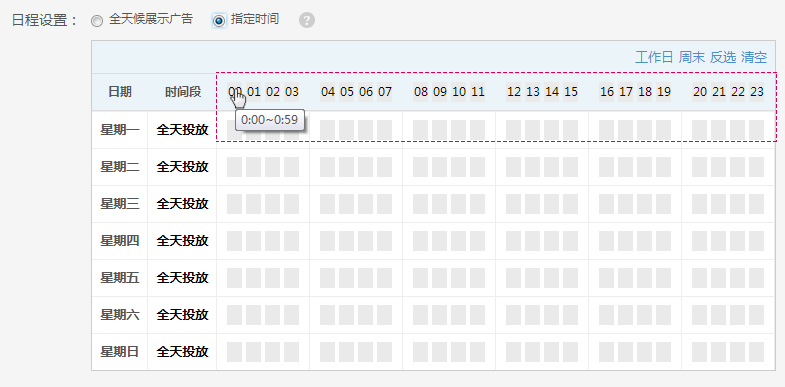Select hour column 13 header
This screenshot has height=387, width=785.
pyautogui.click(x=533, y=92)
